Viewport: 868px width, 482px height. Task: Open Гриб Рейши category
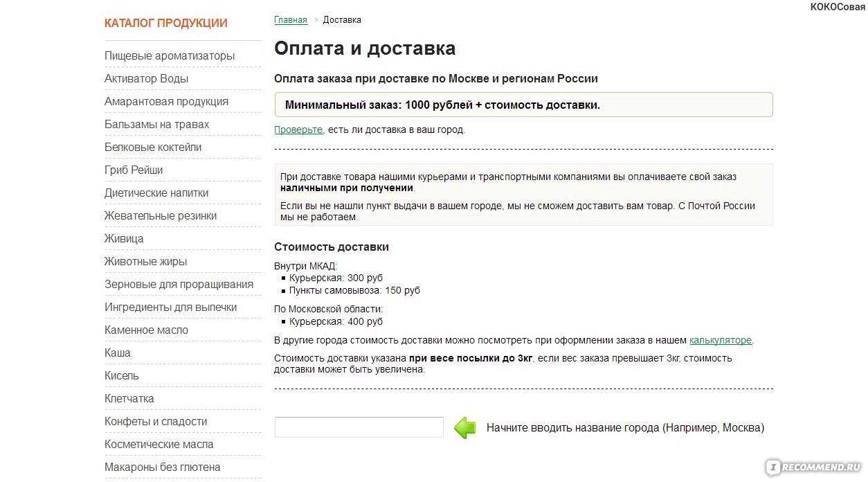tap(134, 170)
